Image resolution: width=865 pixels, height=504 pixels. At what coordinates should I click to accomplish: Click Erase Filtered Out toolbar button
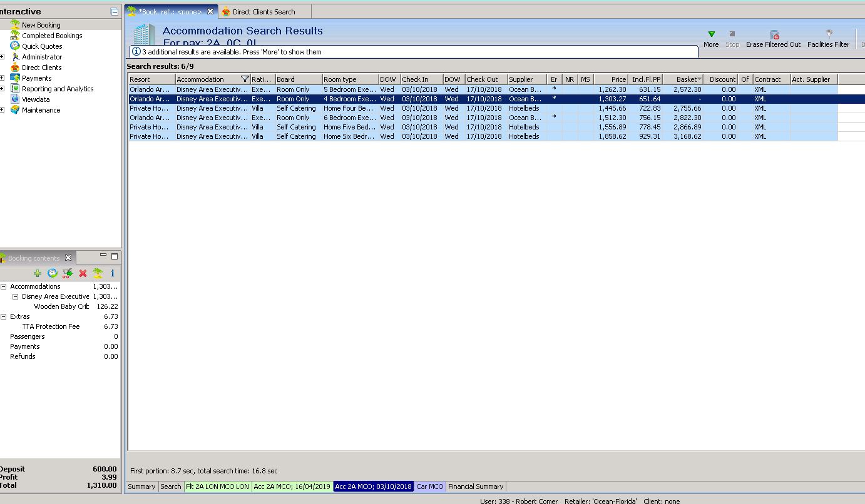773,39
